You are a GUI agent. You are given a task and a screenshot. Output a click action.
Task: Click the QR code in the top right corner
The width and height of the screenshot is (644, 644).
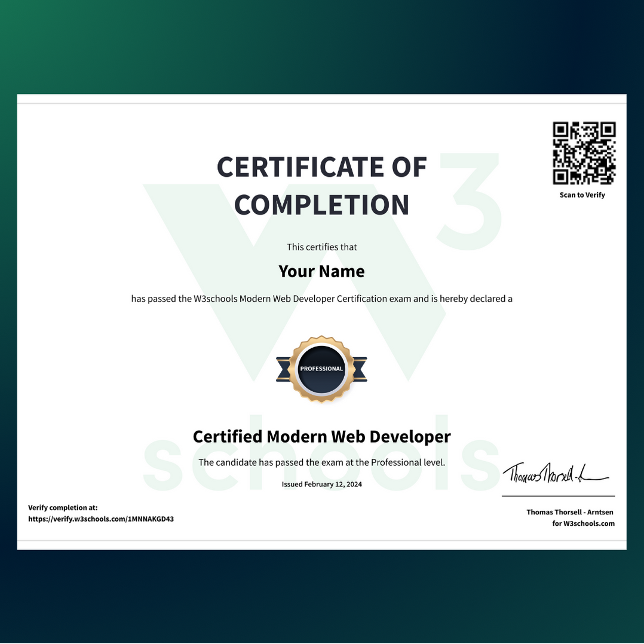[582, 152]
